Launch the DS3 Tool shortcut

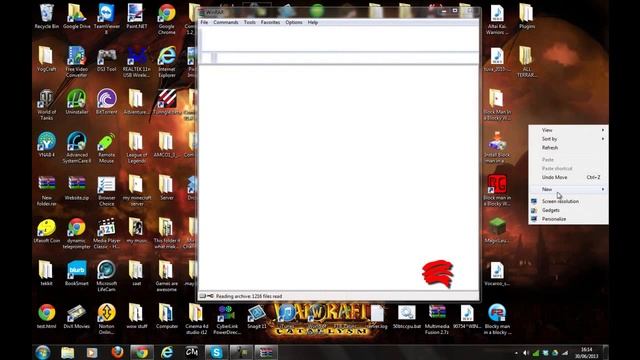[107, 59]
